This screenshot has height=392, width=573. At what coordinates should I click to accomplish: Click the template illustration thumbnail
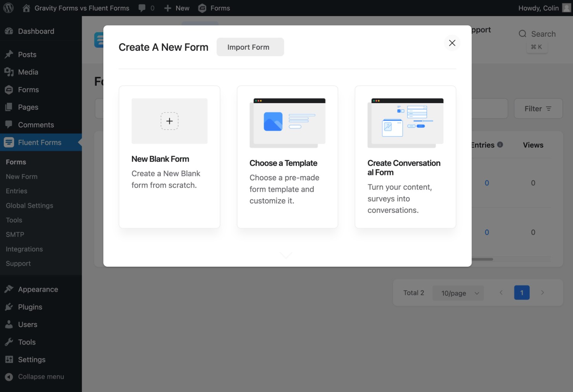click(x=287, y=123)
